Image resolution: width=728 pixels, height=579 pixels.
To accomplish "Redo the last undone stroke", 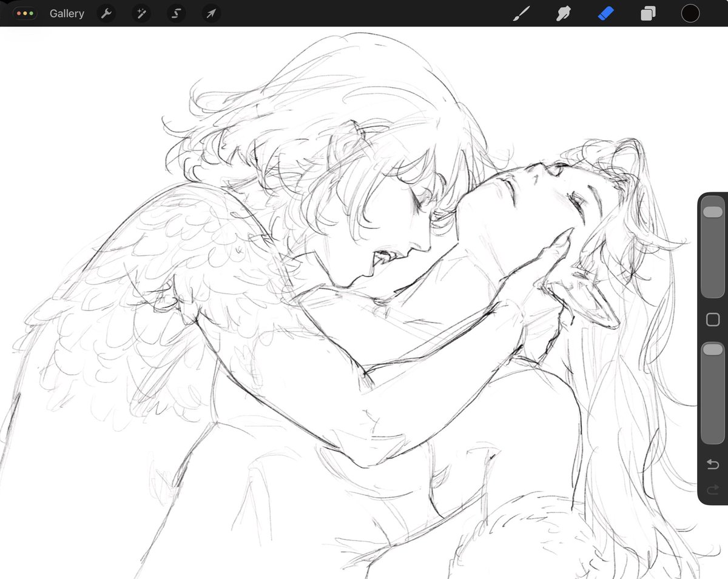I will [x=713, y=489].
